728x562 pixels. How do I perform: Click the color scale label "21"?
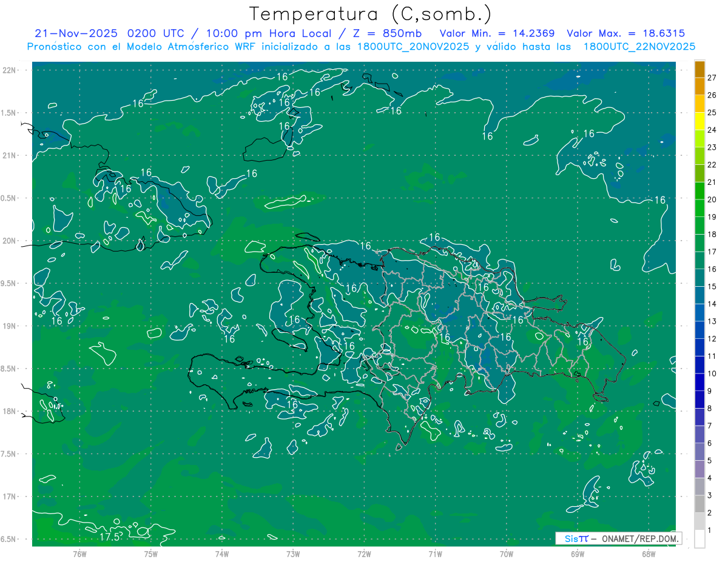click(x=712, y=182)
